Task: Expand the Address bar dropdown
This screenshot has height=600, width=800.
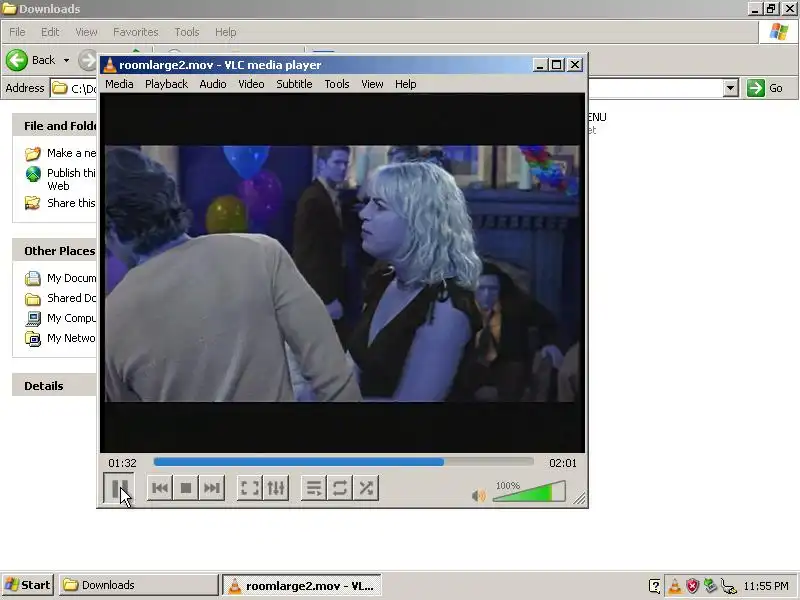Action: tap(731, 88)
